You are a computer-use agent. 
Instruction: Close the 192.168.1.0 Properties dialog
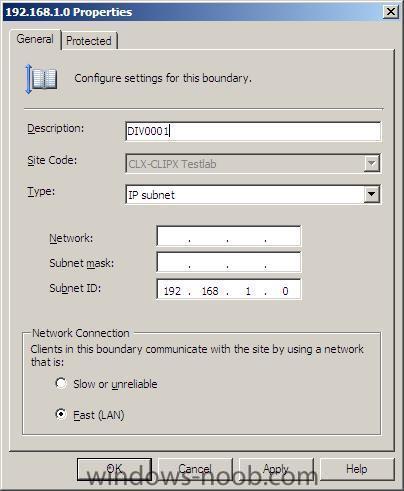click(x=391, y=12)
